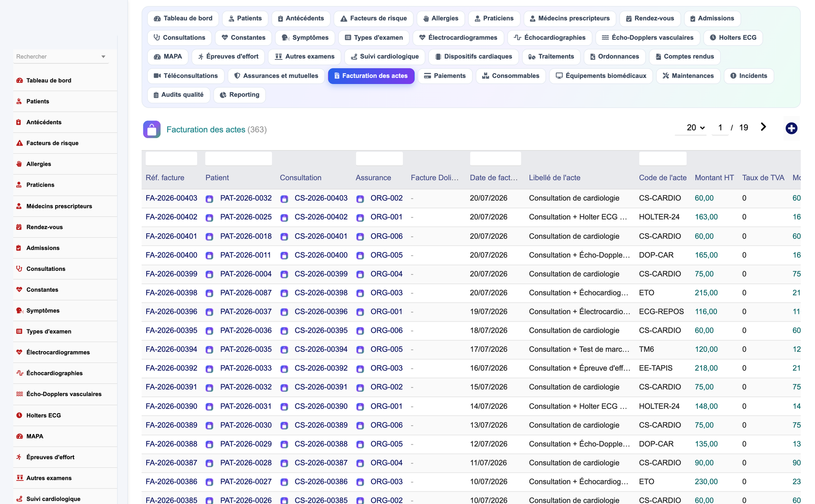The height and width of the screenshot is (504, 815).
Task: Open the Reporting tab
Action: pyautogui.click(x=240, y=95)
